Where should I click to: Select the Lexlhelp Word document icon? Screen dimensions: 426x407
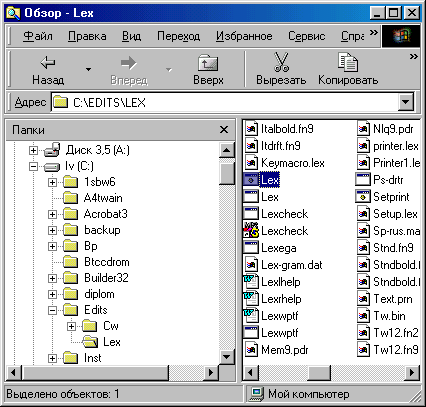pos(251,282)
